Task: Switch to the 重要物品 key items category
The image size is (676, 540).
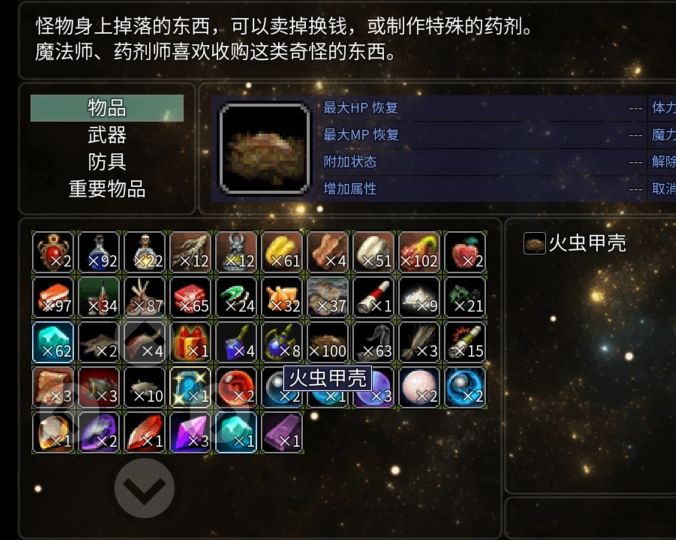Action: 107,189
